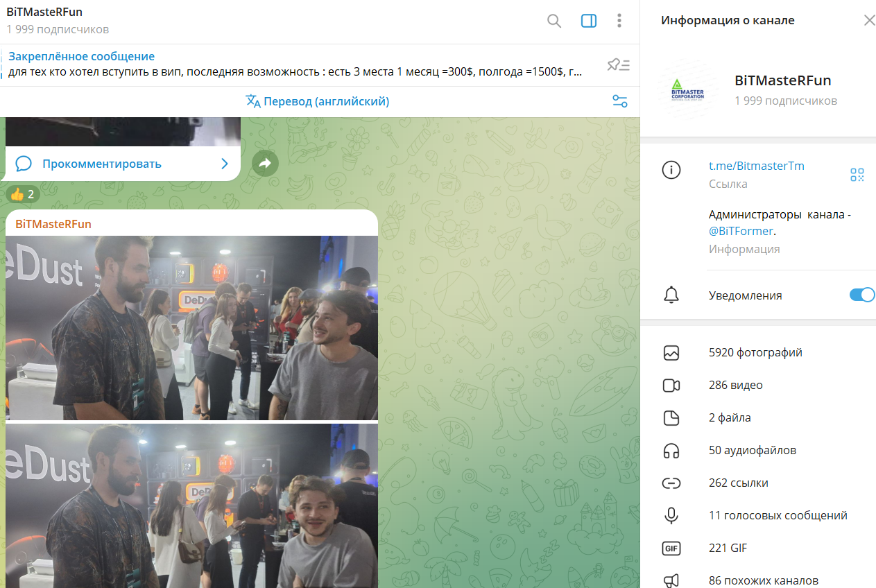876x588 pixels.
Task: Open the channel link QR code
Action: pyautogui.click(x=857, y=175)
